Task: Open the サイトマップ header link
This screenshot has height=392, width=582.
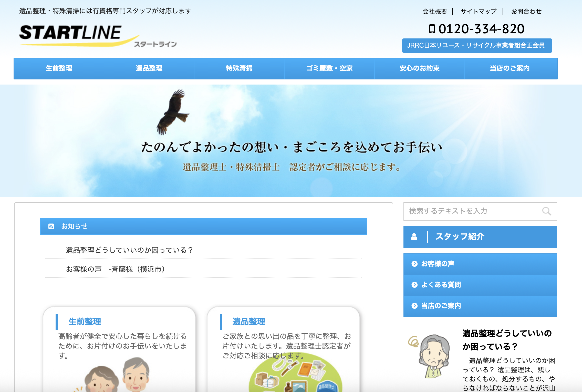Action: point(479,12)
